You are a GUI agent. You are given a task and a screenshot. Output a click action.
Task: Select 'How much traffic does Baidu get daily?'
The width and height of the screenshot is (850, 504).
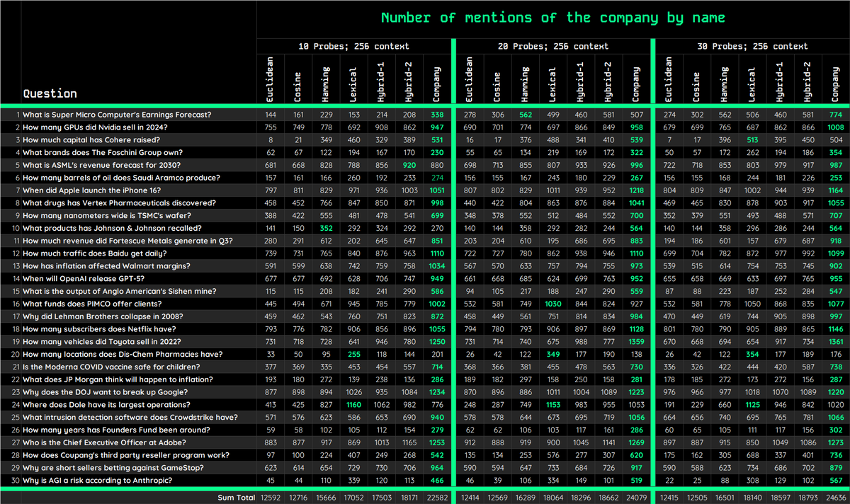pyautogui.click(x=95, y=253)
